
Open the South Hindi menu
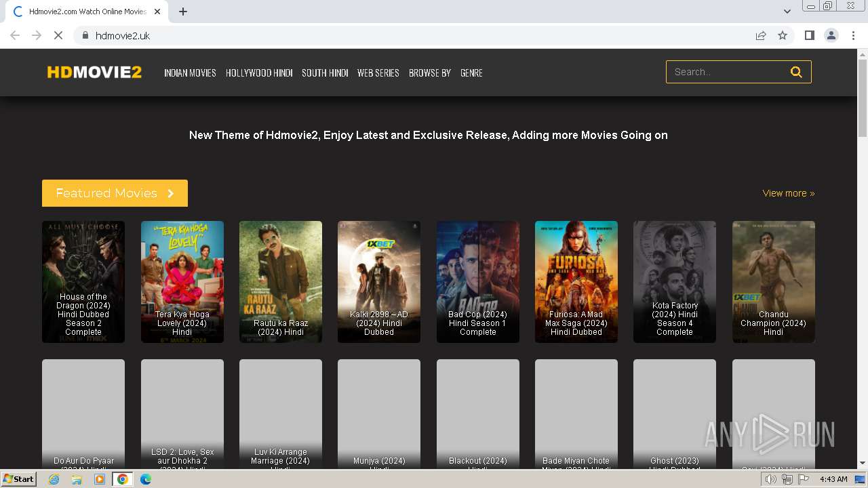325,73
